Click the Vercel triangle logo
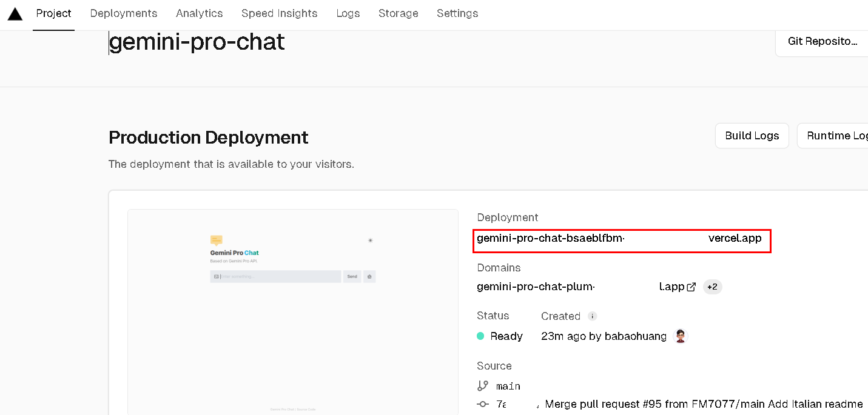 [15, 14]
